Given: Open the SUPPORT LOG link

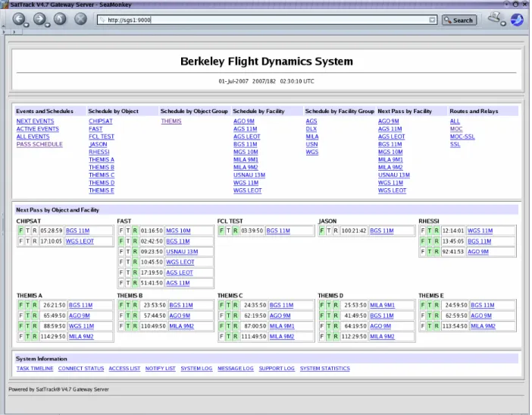Looking at the screenshot, I should [277, 369].
